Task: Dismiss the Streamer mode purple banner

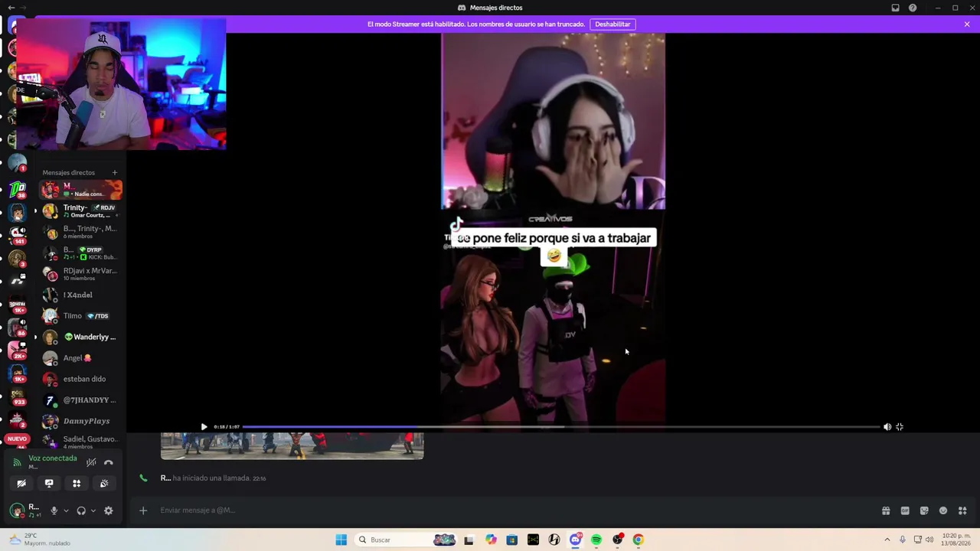Action: point(967,24)
